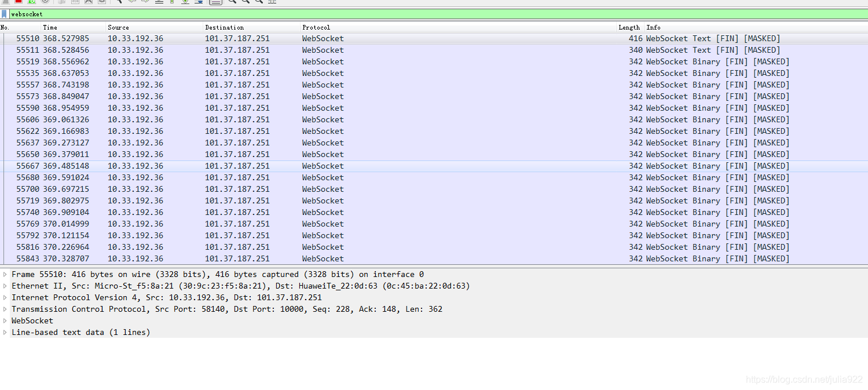Select packet number 55700
868x390 pixels.
click(434, 189)
